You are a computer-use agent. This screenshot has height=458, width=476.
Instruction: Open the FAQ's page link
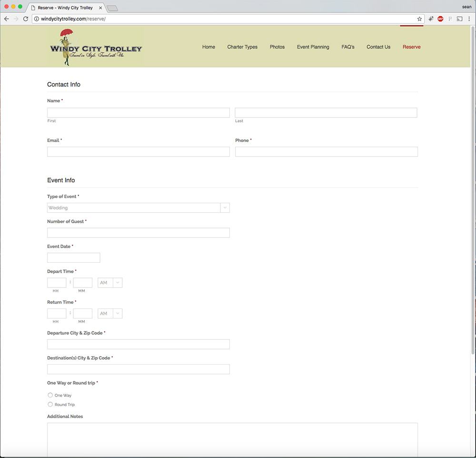(x=348, y=47)
